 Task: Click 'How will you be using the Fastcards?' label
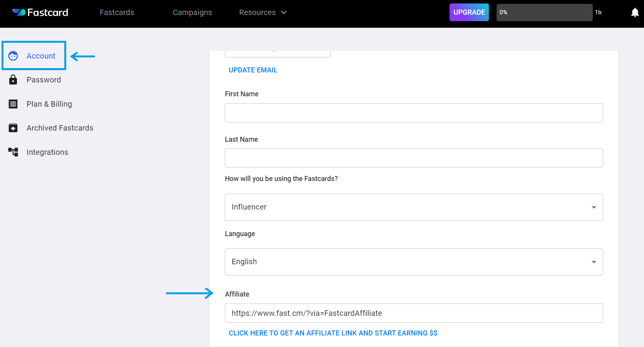click(x=281, y=179)
